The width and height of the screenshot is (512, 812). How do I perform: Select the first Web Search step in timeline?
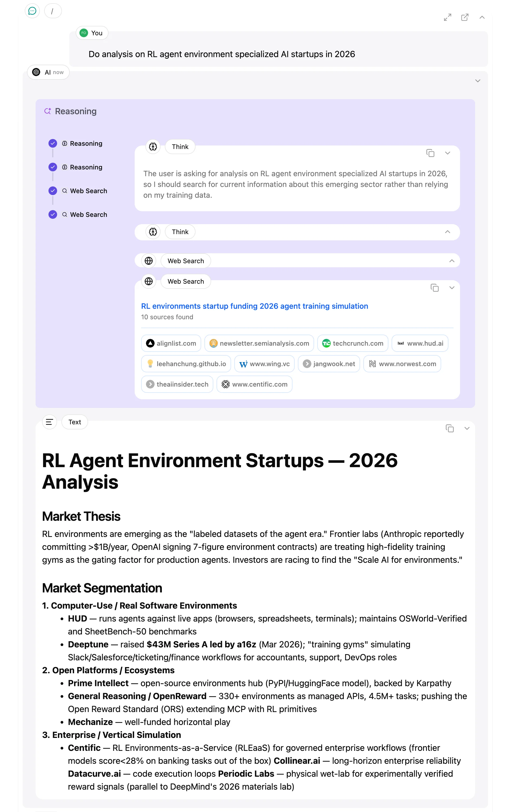84,191
